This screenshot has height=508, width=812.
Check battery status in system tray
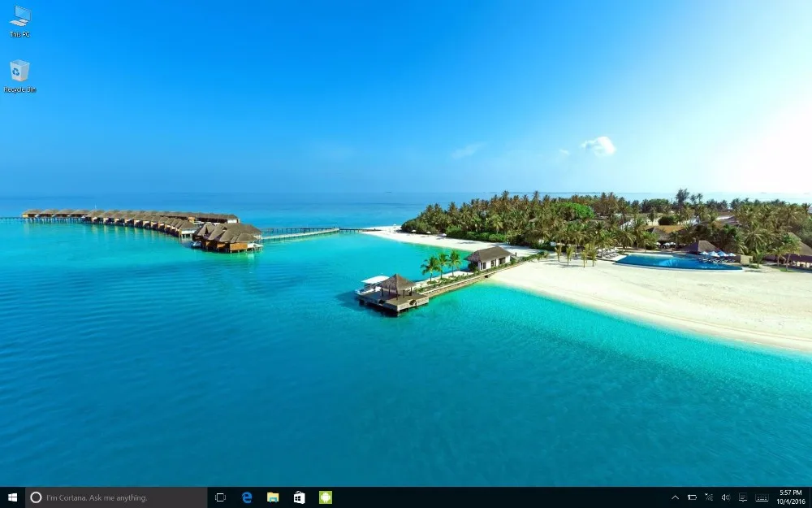click(692, 497)
